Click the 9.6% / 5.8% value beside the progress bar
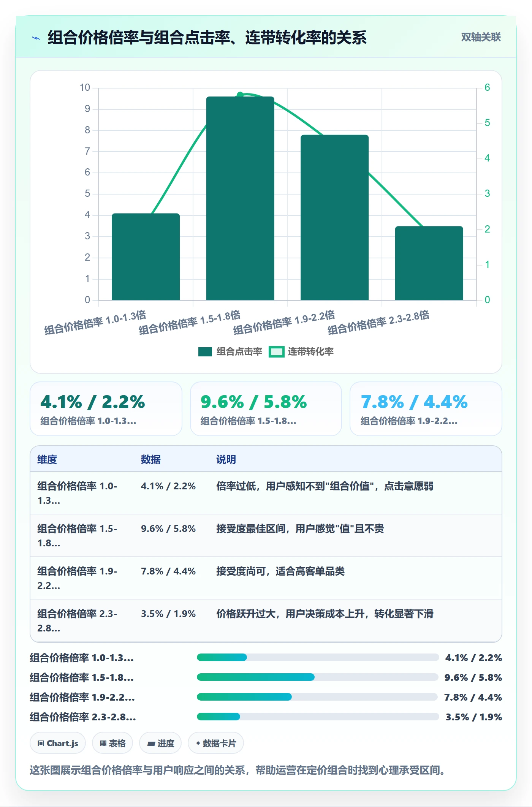Screen dimensions: 532x807 [473, 677]
